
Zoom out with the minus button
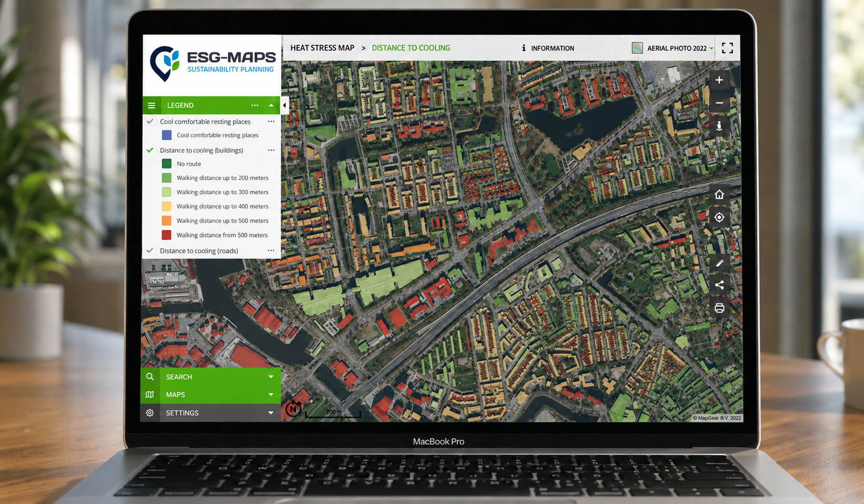pos(719,103)
